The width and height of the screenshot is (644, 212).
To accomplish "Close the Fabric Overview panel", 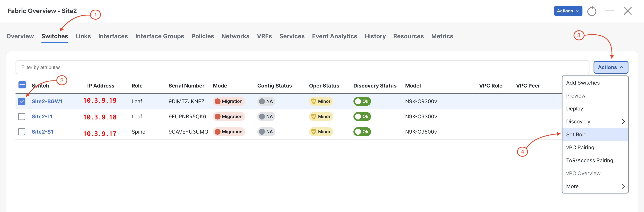I will point(628,11).
